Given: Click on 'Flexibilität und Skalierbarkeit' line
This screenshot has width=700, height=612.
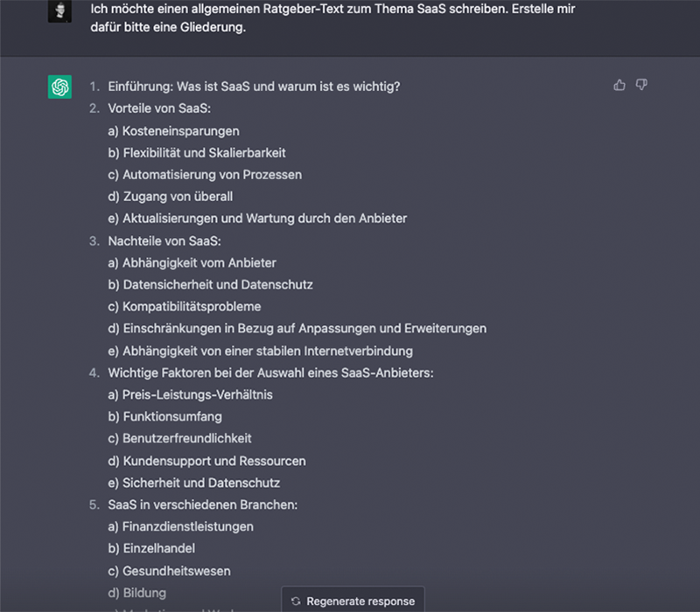Looking at the screenshot, I should point(197,153).
